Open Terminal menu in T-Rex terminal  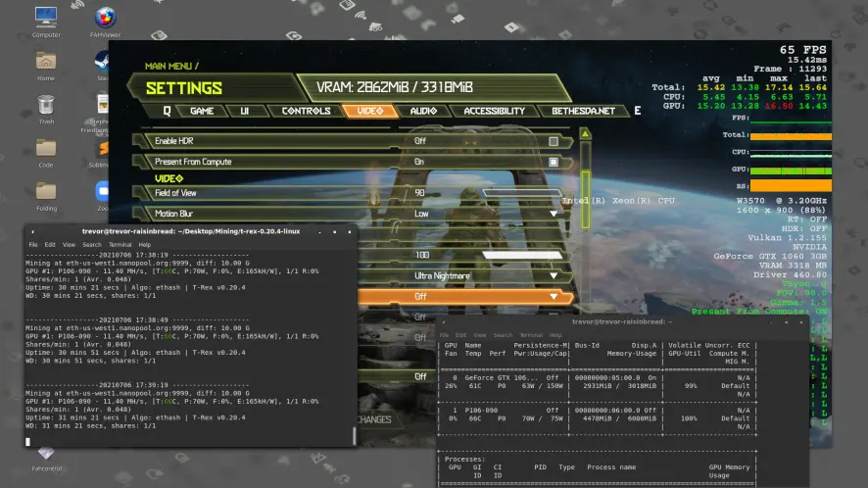(x=120, y=244)
